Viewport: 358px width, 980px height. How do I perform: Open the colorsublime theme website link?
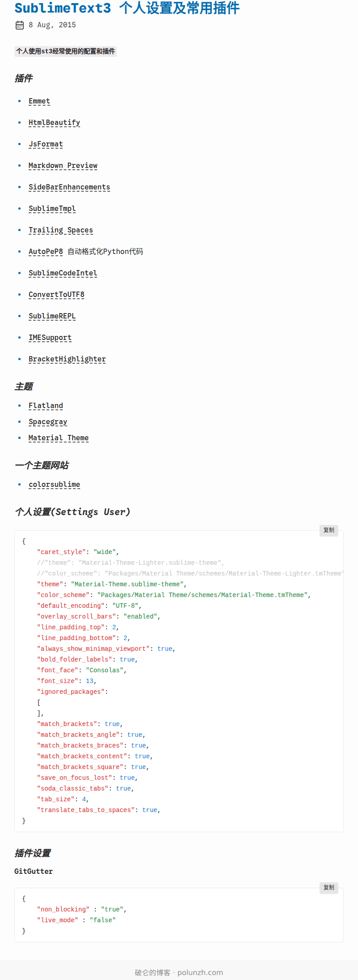coord(54,485)
